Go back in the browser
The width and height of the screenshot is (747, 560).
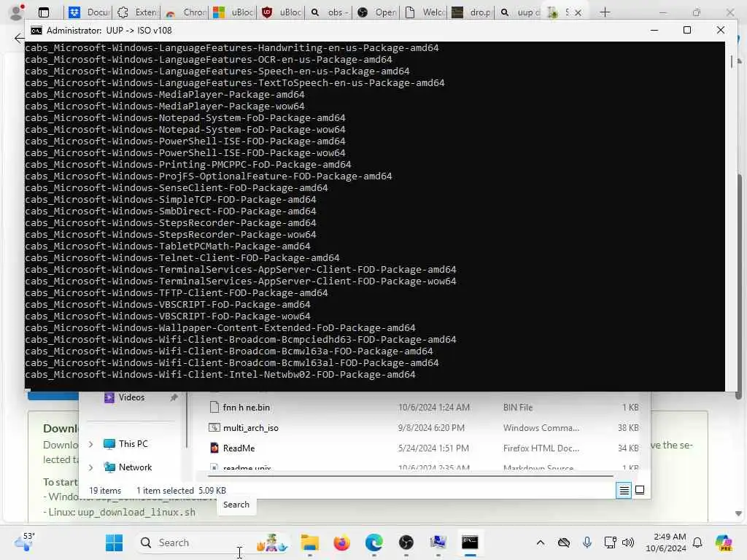tap(19, 39)
